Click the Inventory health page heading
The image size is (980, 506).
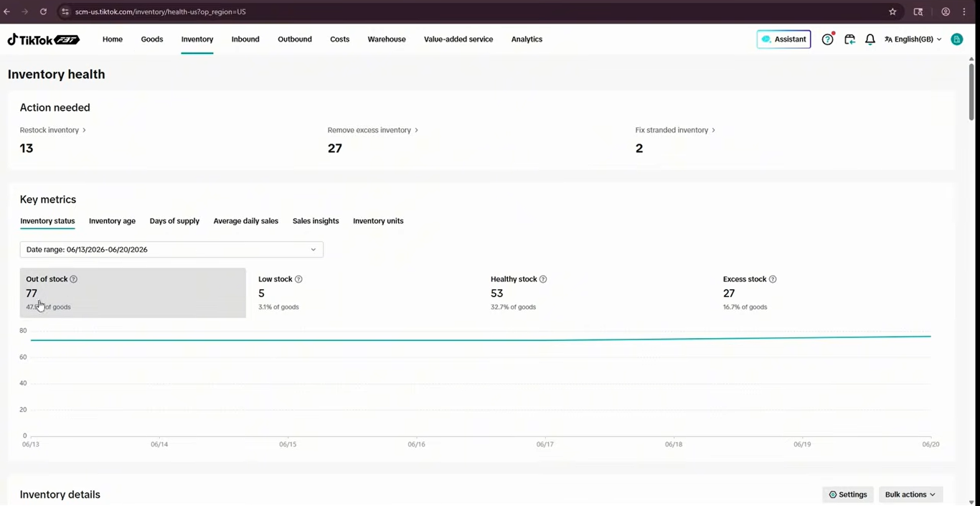click(x=57, y=75)
